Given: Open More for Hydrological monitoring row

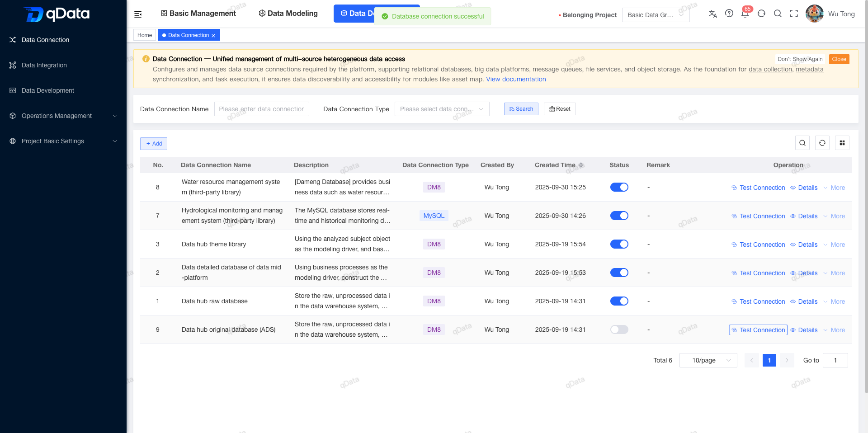Looking at the screenshot, I should (x=835, y=216).
